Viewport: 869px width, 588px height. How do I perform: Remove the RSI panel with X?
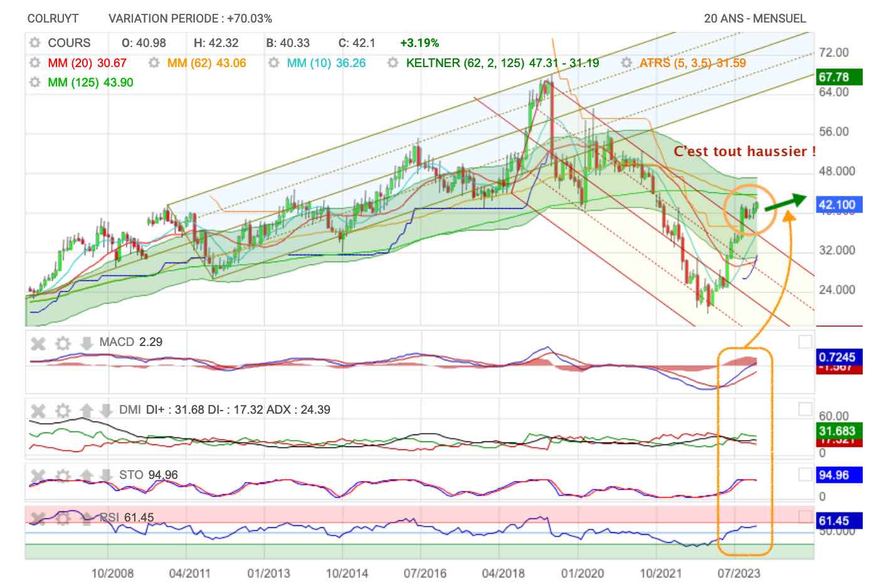38,518
